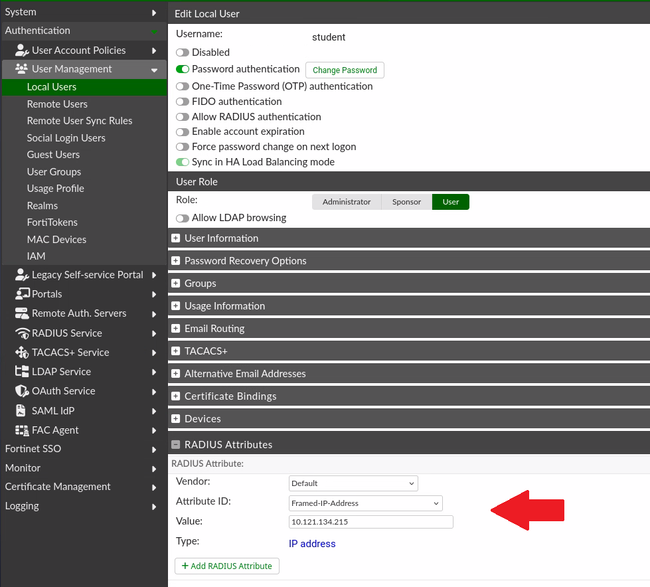Select the Administrator role option
Screen dimensions: 650x587
click(346, 202)
